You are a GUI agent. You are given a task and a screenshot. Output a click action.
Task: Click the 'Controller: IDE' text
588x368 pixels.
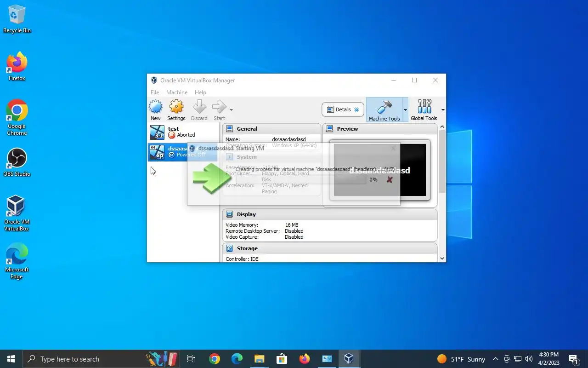coord(242,259)
